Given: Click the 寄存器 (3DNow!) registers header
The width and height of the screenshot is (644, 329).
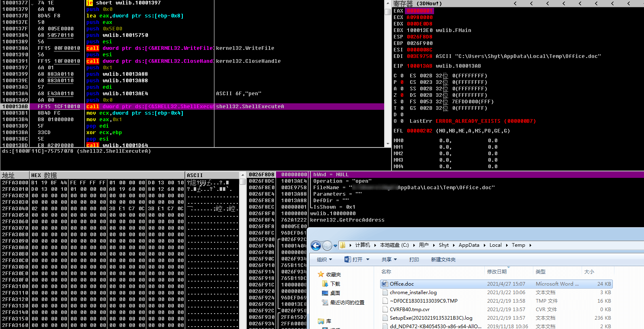Looking at the screenshot, I should (x=417, y=3).
